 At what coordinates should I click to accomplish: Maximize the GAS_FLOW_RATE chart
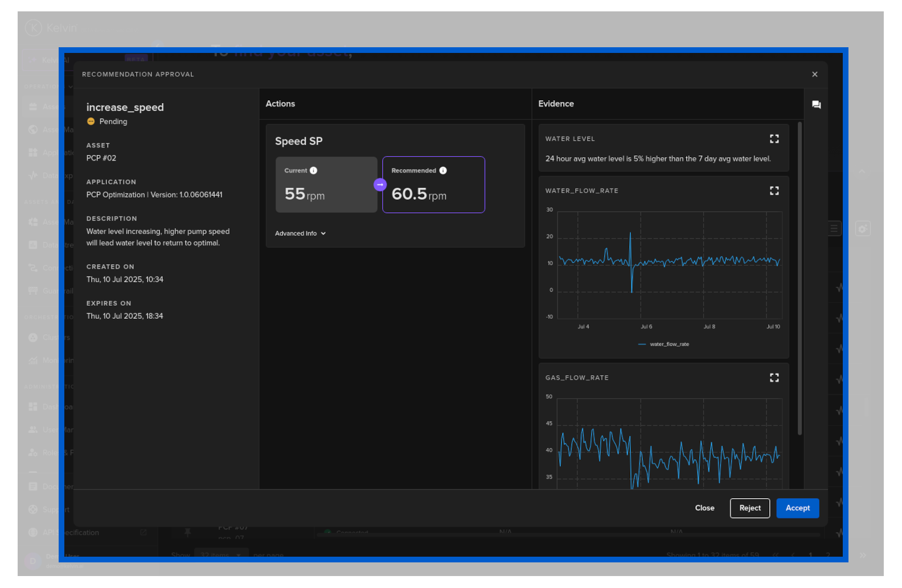pos(774,377)
